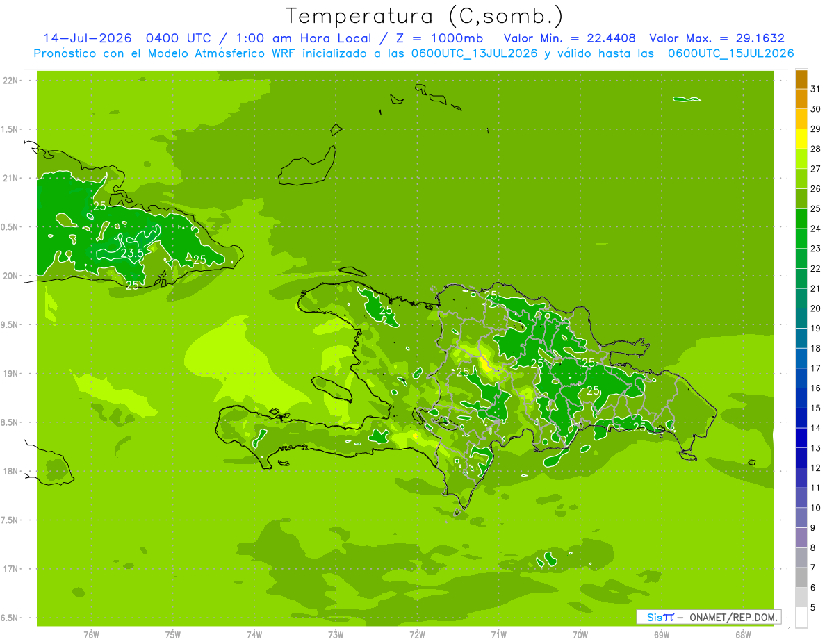Click 'Valor Min. = 22.4408' readout
The image size is (834, 644).
570,38
